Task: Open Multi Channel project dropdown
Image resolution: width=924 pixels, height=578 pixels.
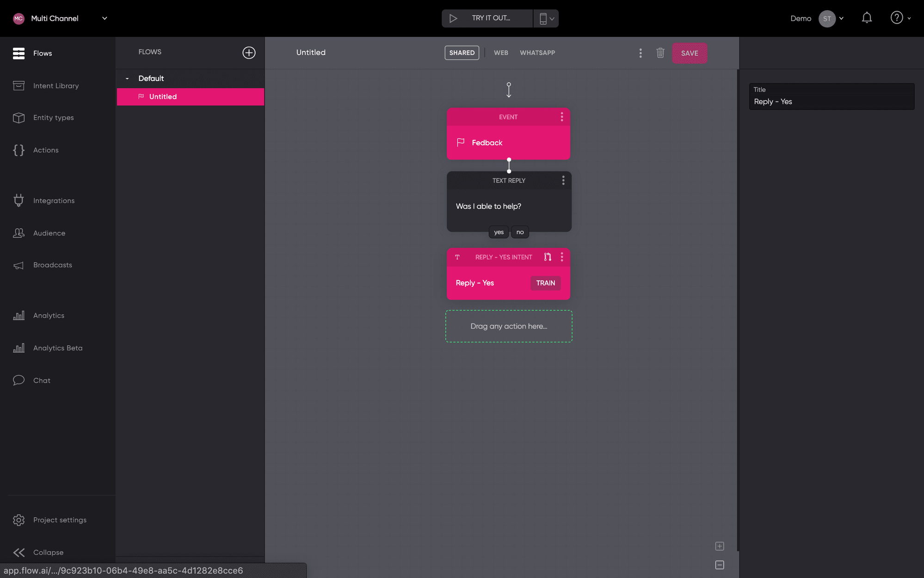Action: [105, 18]
